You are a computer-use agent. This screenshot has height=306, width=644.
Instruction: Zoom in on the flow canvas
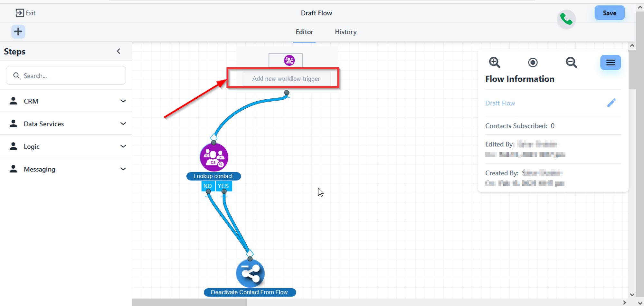(494, 62)
